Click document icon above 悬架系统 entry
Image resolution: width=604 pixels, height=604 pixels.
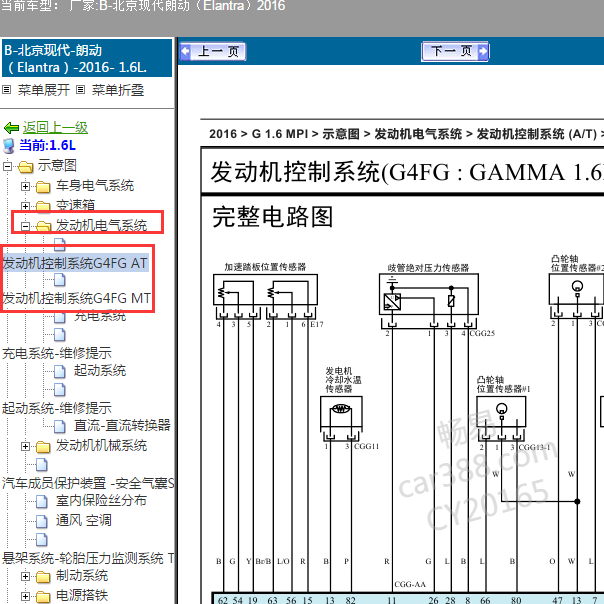pyautogui.click(x=42, y=540)
